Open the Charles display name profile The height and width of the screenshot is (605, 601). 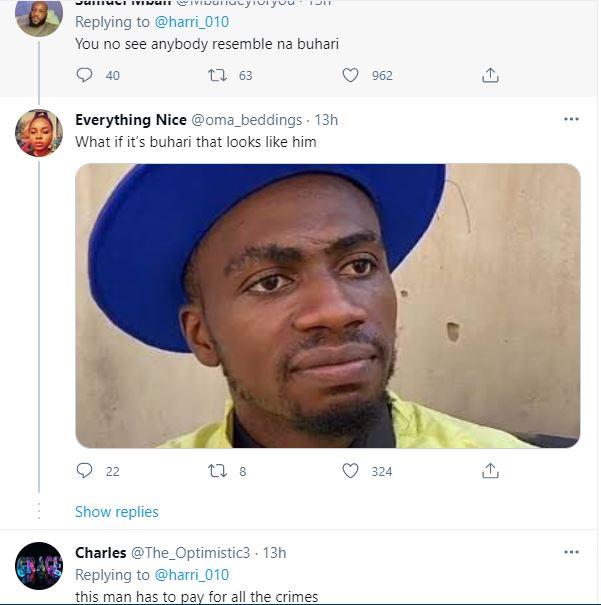click(x=101, y=553)
